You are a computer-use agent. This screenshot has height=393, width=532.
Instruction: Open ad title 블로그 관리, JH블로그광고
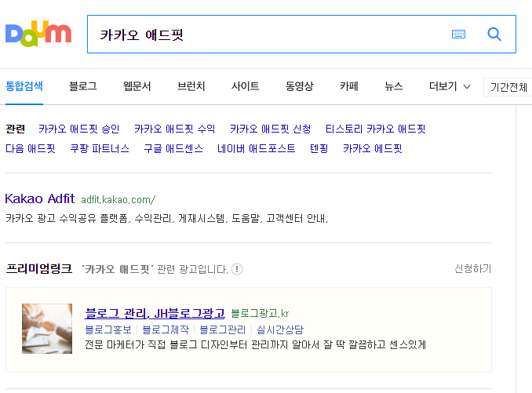(x=155, y=313)
